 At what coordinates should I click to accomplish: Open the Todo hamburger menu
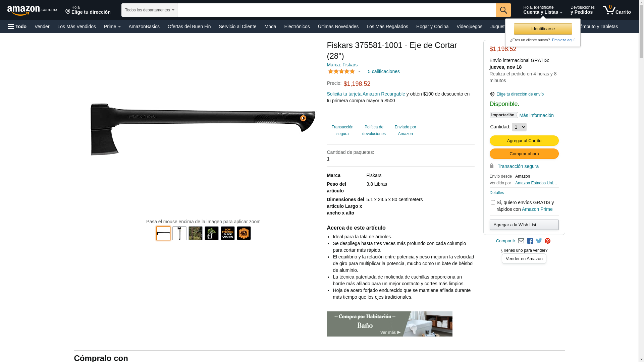[17, 26]
